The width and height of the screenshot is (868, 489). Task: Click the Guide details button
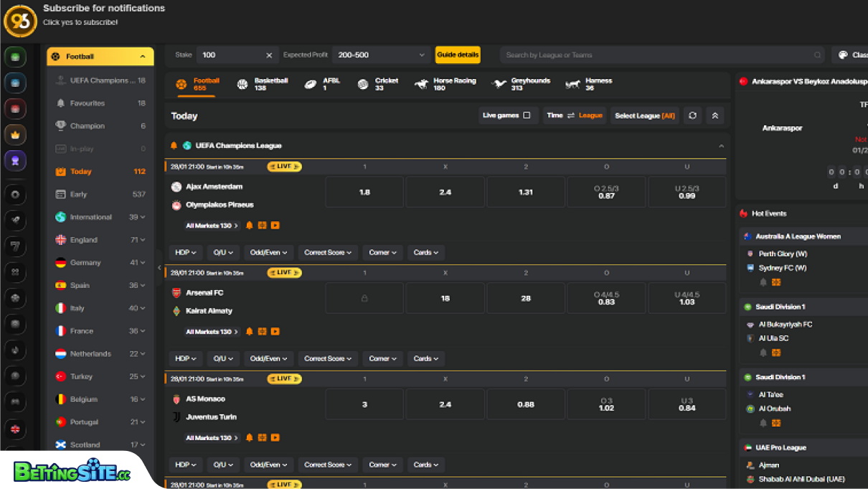click(x=458, y=55)
